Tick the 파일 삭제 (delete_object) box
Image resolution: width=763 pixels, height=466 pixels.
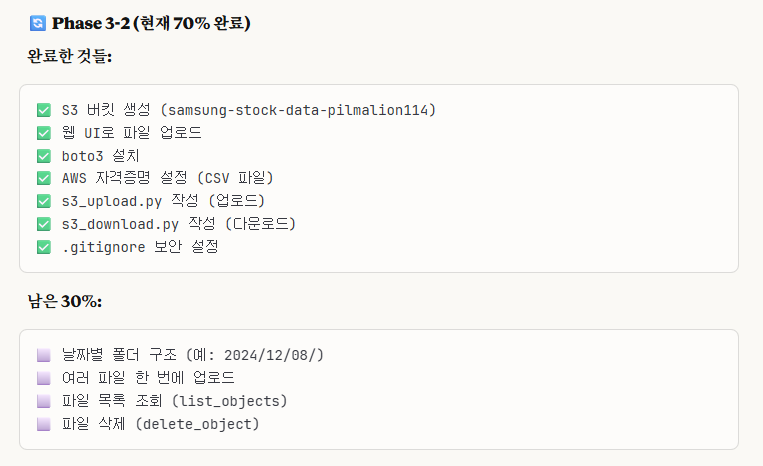(43, 424)
